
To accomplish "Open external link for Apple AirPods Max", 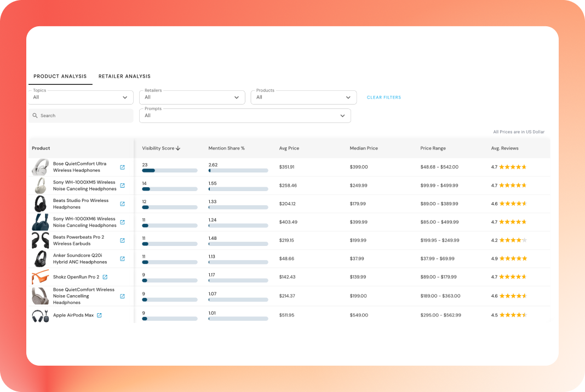I will click(x=99, y=315).
